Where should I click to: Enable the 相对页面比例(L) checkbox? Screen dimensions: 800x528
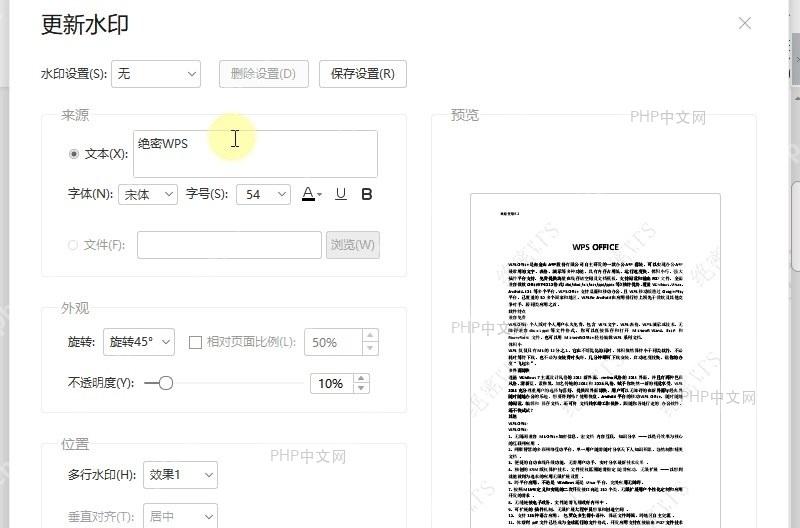point(195,342)
